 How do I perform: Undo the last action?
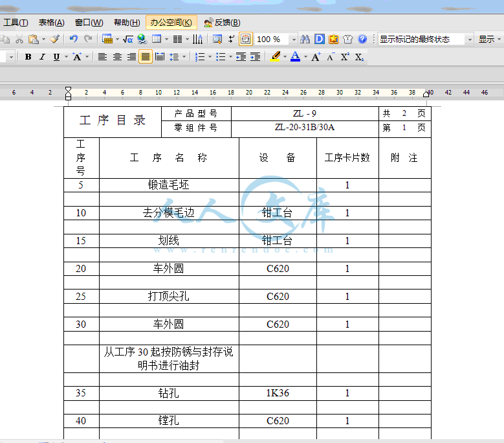pyautogui.click(x=74, y=40)
